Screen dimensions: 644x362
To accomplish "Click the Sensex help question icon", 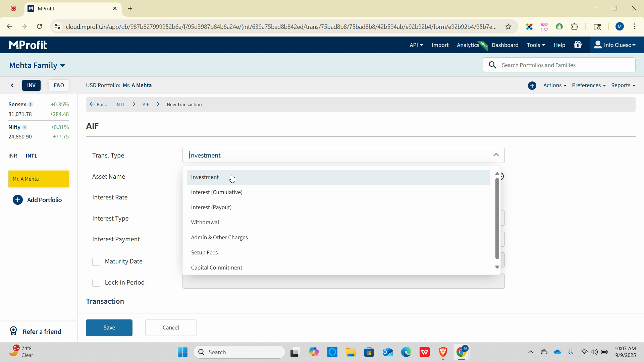I will click(30, 105).
